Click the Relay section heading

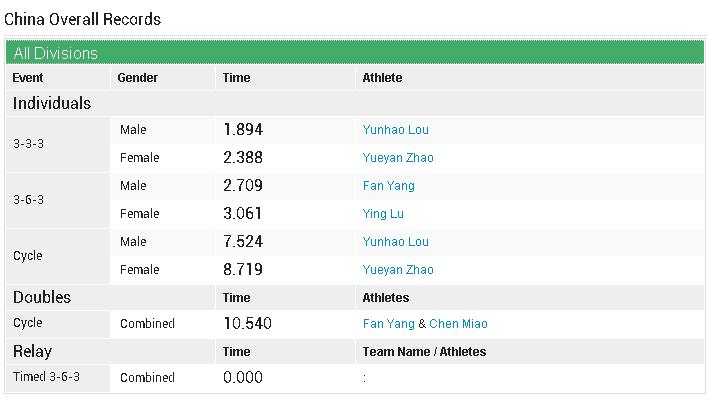32,351
